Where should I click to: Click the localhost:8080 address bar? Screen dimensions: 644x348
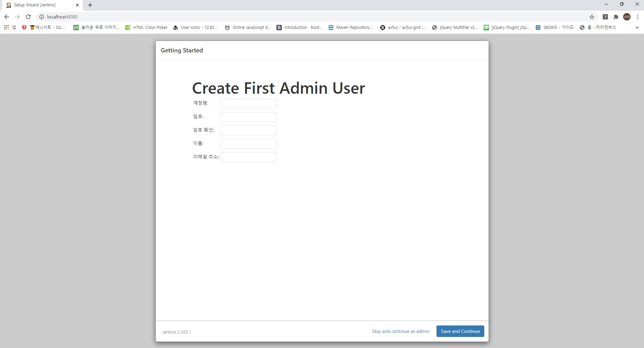(316, 17)
